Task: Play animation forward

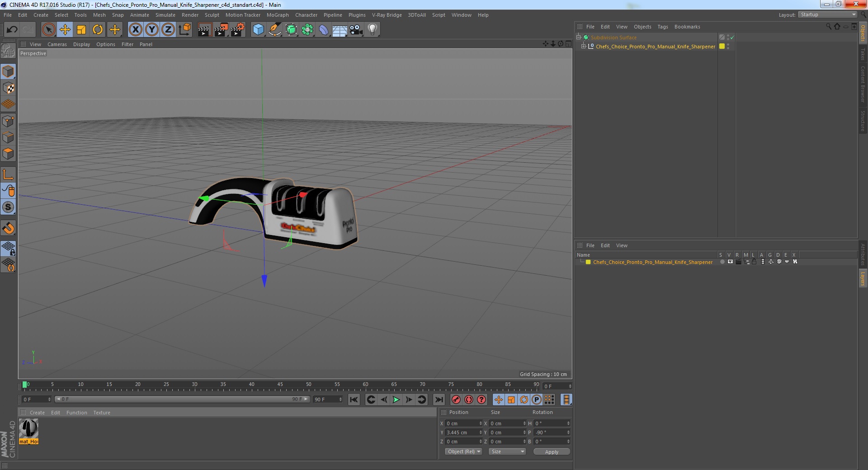Action: [x=396, y=399]
